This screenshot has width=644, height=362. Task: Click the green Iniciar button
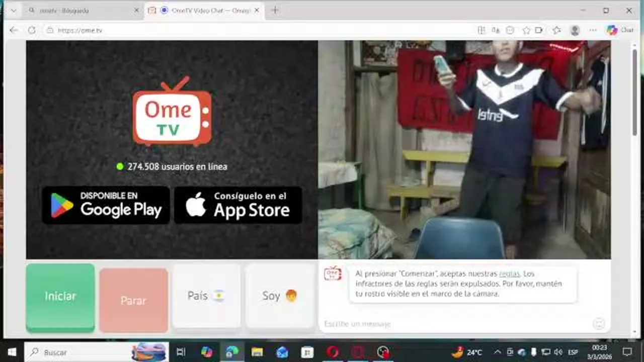point(60,297)
